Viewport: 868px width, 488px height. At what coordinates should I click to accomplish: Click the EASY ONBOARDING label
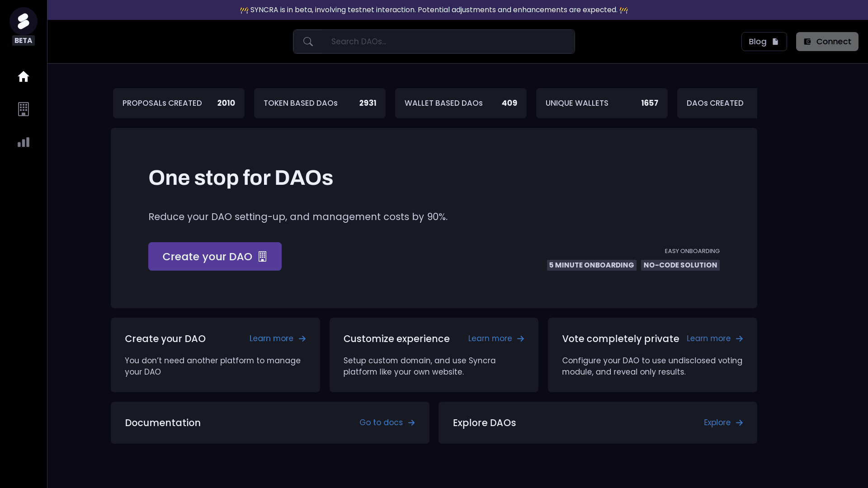[x=692, y=251]
